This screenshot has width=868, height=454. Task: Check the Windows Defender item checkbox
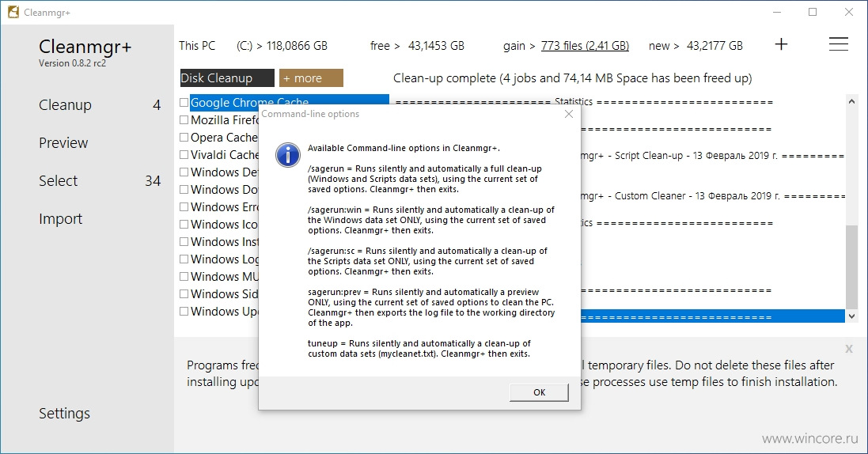coord(184,172)
